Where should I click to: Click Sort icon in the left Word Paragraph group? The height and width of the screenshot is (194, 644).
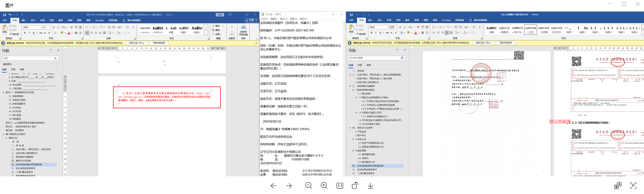click(128, 27)
